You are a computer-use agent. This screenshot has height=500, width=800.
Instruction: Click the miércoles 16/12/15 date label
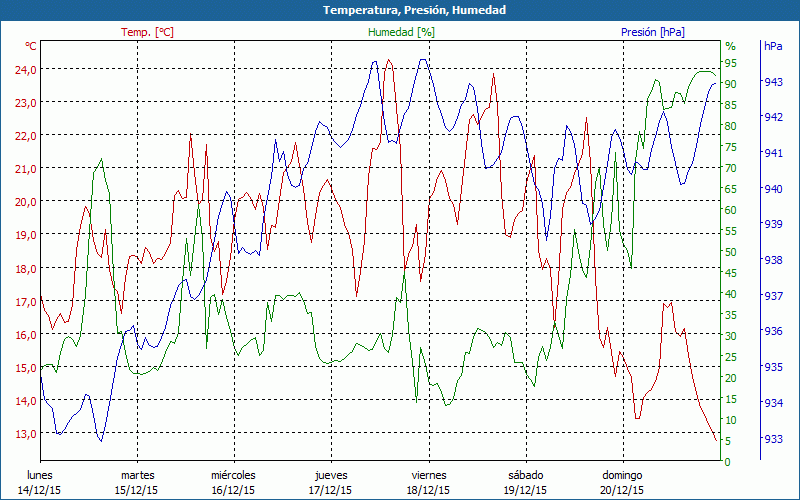pyautogui.click(x=234, y=483)
